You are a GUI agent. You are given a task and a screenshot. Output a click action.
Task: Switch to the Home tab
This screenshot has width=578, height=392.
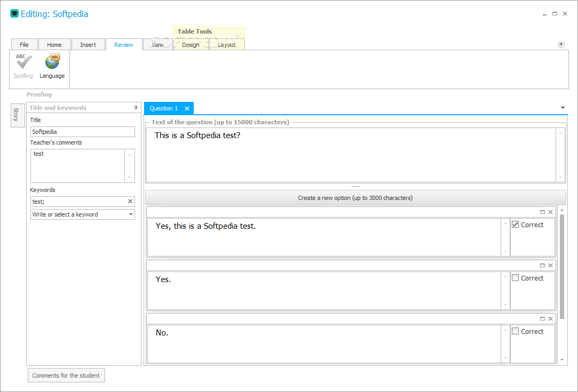[x=54, y=45]
